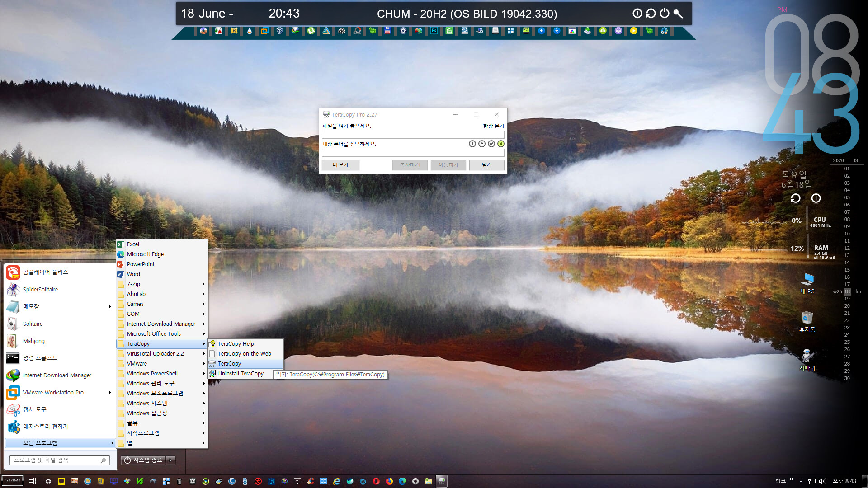Open TeraCopy Help from submenu
Viewport: 868px width, 488px height.
pyautogui.click(x=245, y=344)
